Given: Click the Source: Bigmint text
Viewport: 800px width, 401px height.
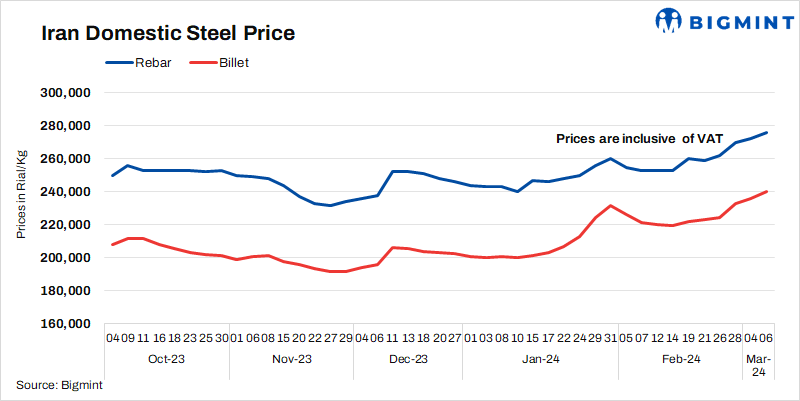Looking at the screenshot, I should coord(59,385).
